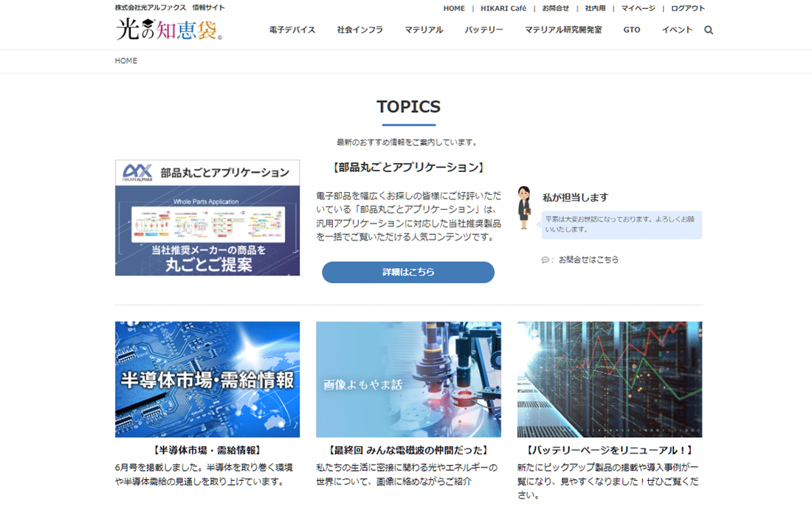Open 社会インフラ menu

[x=360, y=30]
